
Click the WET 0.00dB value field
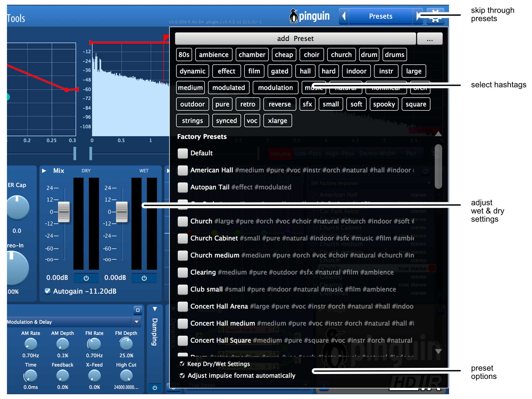tap(115, 278)
